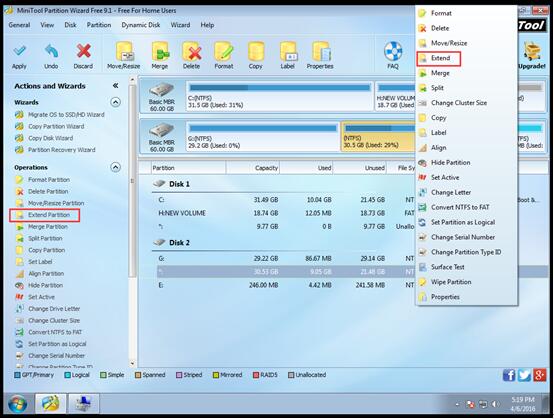Screen dimensions: 554x419
Task: Select the Move/Resize toolbar icon
Action: (x=124, y=52)
